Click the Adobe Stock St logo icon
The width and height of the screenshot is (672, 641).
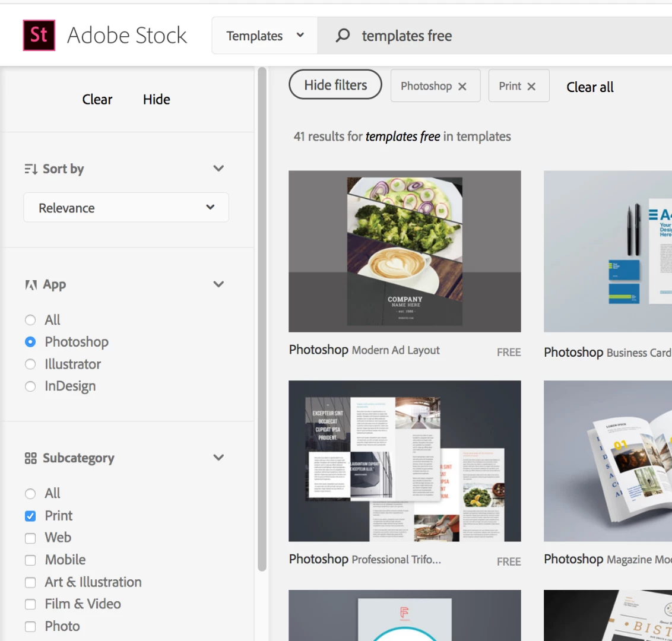(x=39, y=35)
